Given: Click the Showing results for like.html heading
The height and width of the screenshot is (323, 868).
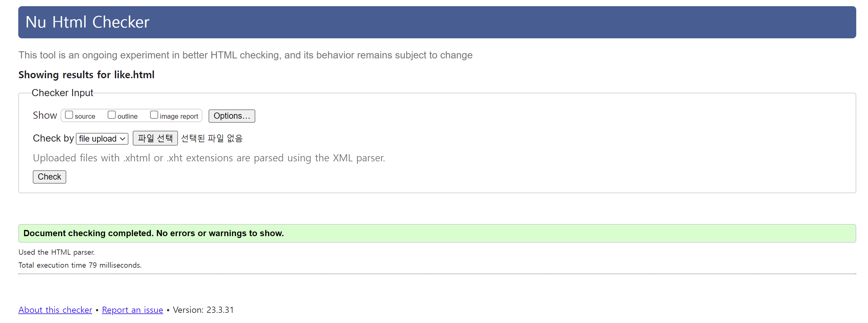Looking at the screenshot, I should tap(86, 75).
